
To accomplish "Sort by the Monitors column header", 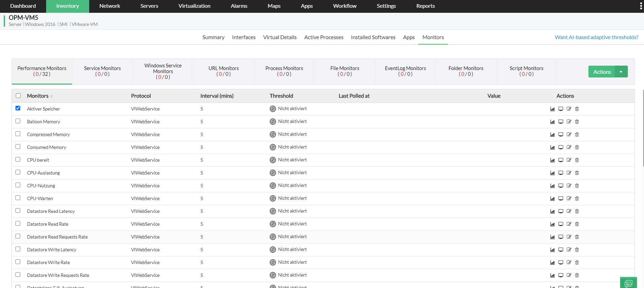I will tap(38, 96).
